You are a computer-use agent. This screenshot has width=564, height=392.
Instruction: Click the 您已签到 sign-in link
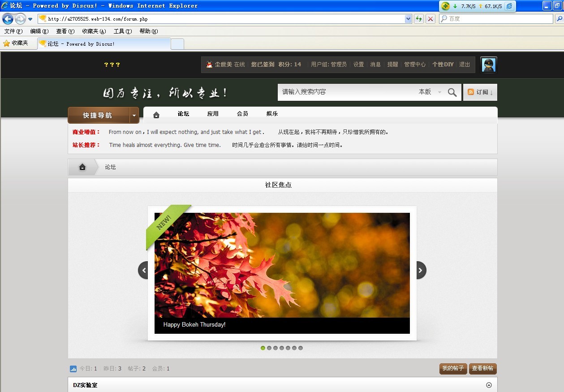(x=263, y=65)
